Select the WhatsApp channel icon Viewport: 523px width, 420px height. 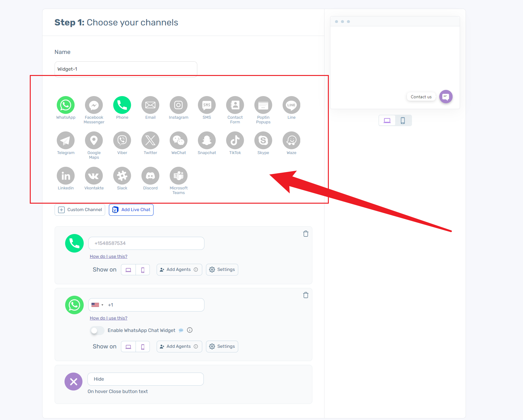click(65, 105)
